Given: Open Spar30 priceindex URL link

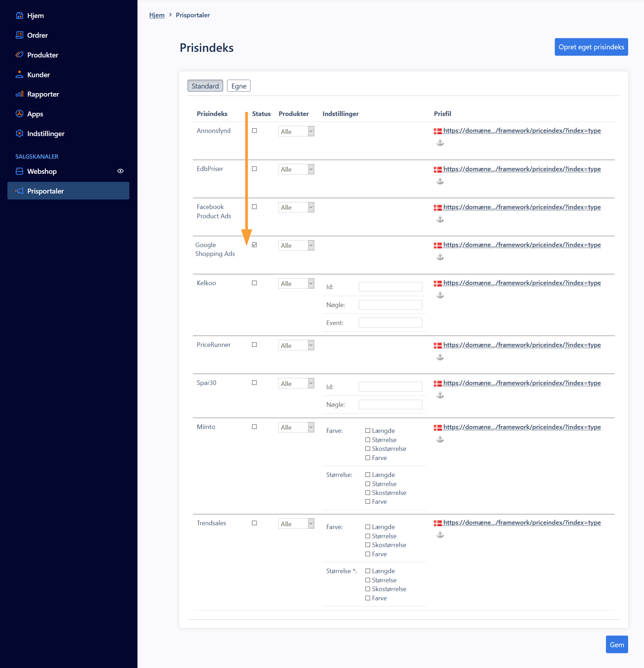Looking at the screenshot, I should point(522,383).
